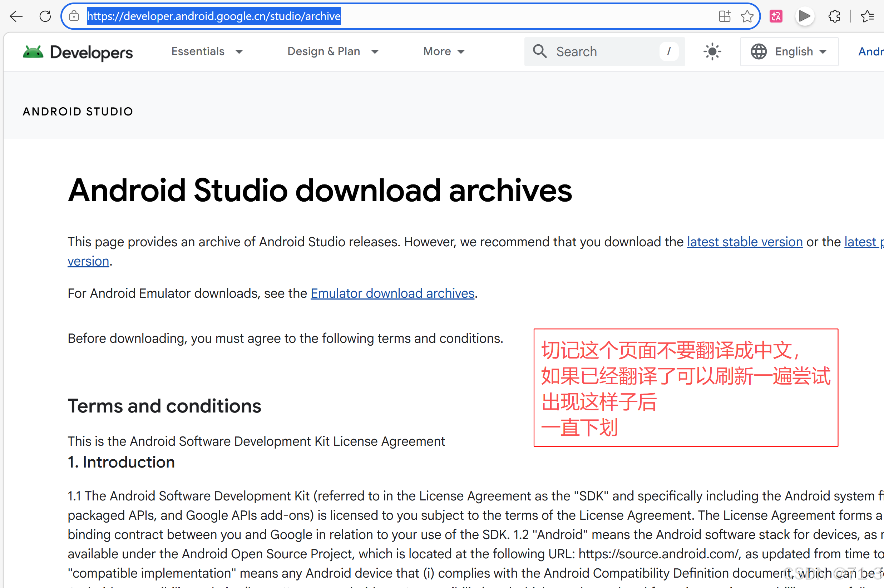The width and height of the screenshot is (884, 588).
Task: Open the Emulator download archives link
Action: [392, 293]
